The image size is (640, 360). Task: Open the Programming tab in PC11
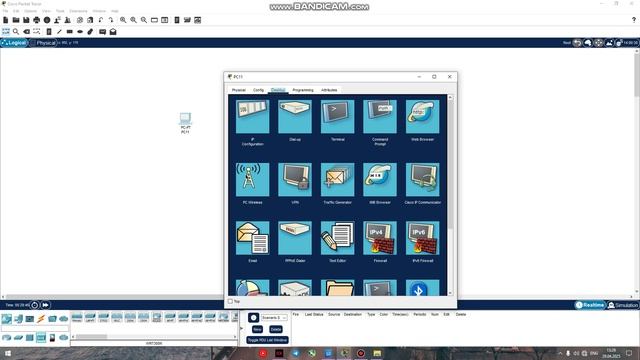303,90
